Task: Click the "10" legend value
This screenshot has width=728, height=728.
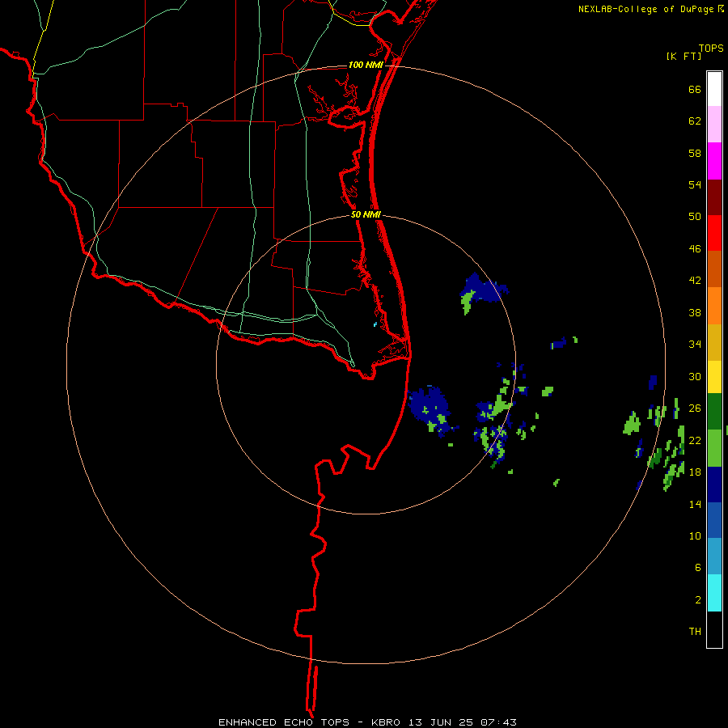Action: 695,535
